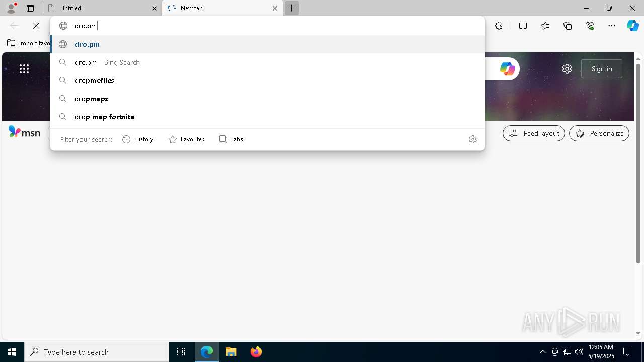
Task: Open the Collections icon
Action: [x=568, y=26]
